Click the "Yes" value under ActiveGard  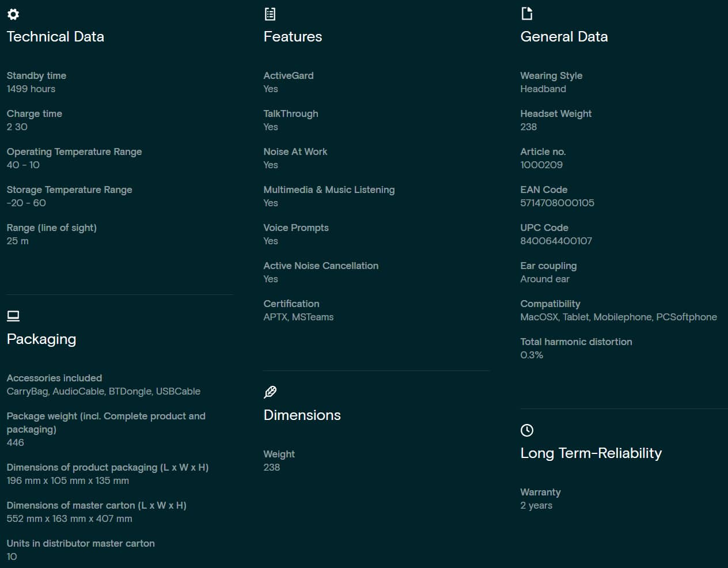click(x=271, y=89)
